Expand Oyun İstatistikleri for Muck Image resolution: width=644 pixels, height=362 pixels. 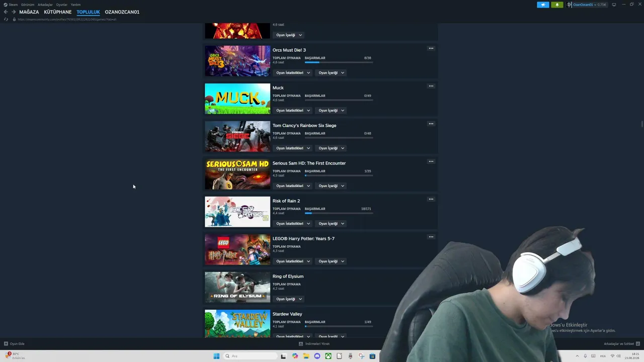point(293,111)
